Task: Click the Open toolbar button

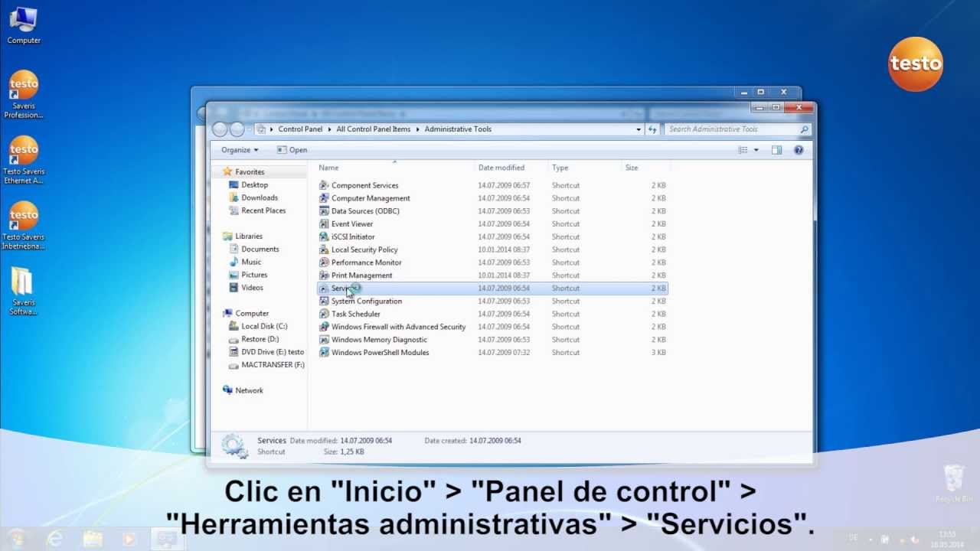Action: 292,150
